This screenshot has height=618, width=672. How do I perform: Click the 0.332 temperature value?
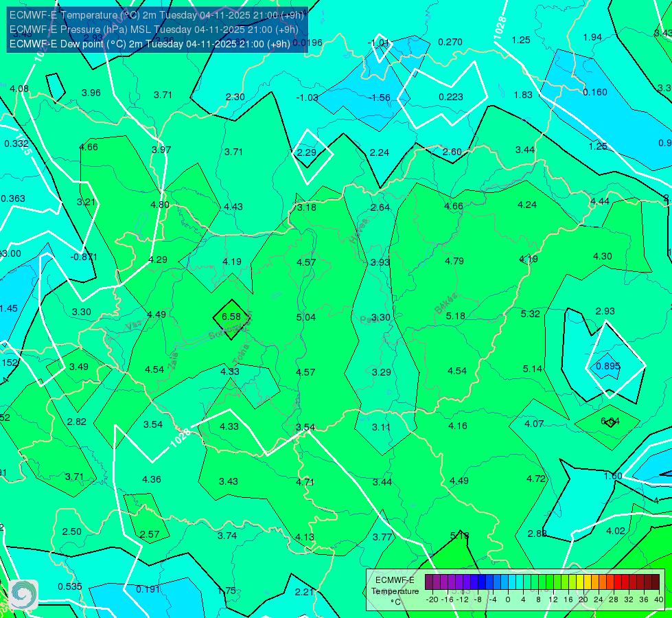tap(16, 144)
